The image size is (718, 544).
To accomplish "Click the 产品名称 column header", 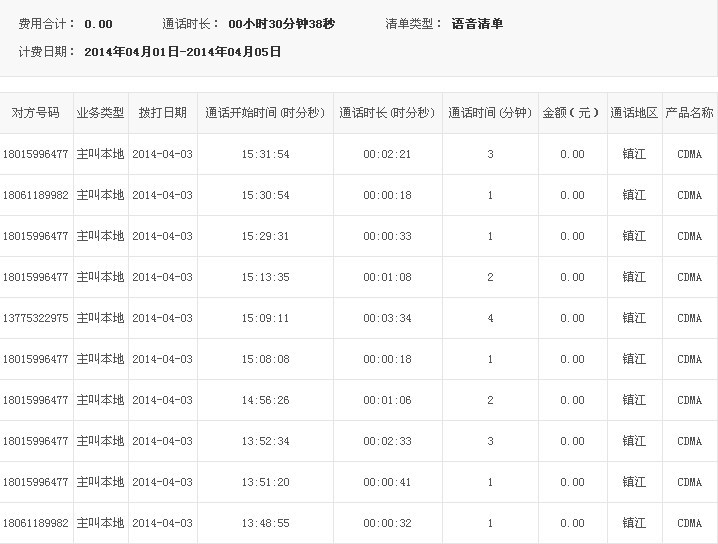I will 689,112.
